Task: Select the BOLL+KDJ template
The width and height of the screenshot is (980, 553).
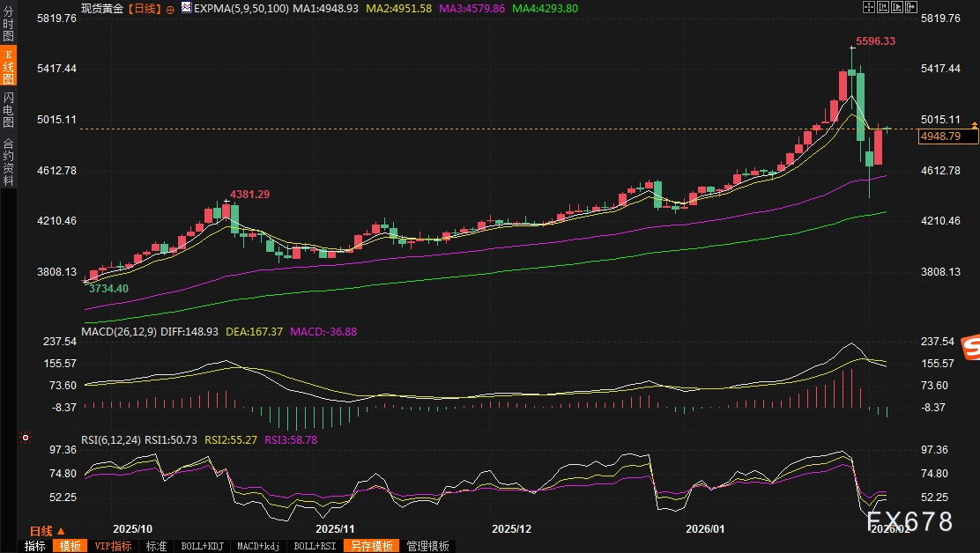Action: pos(202,546)
